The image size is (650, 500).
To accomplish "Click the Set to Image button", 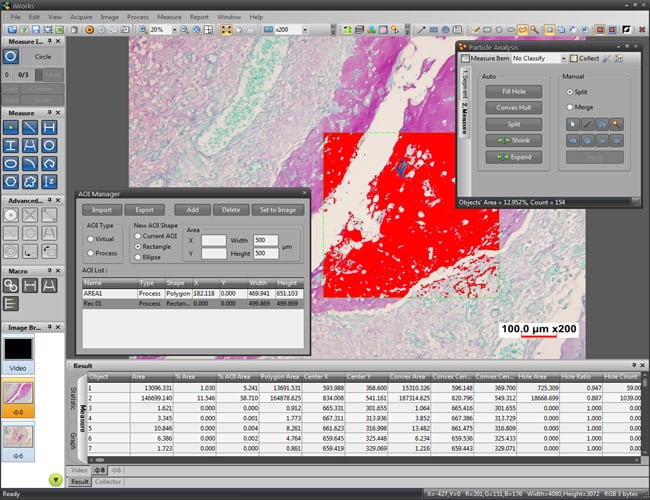I will tap(277, 210).
